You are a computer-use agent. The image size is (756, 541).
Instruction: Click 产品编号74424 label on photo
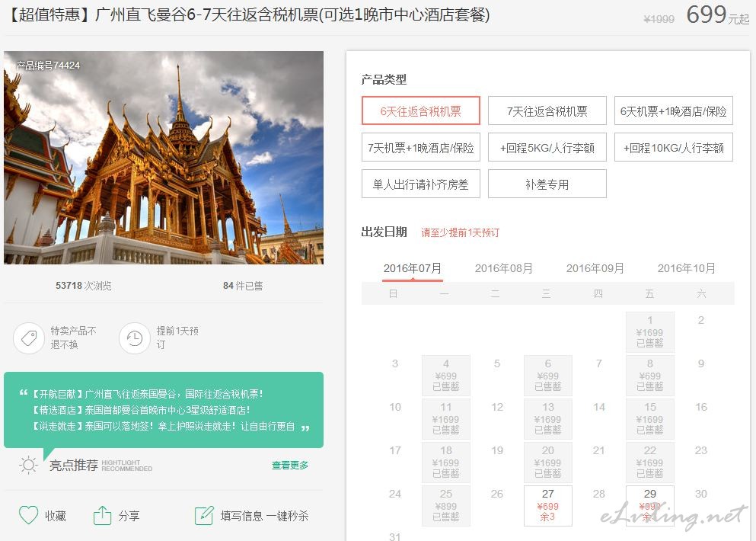click(x=48, y=66)
